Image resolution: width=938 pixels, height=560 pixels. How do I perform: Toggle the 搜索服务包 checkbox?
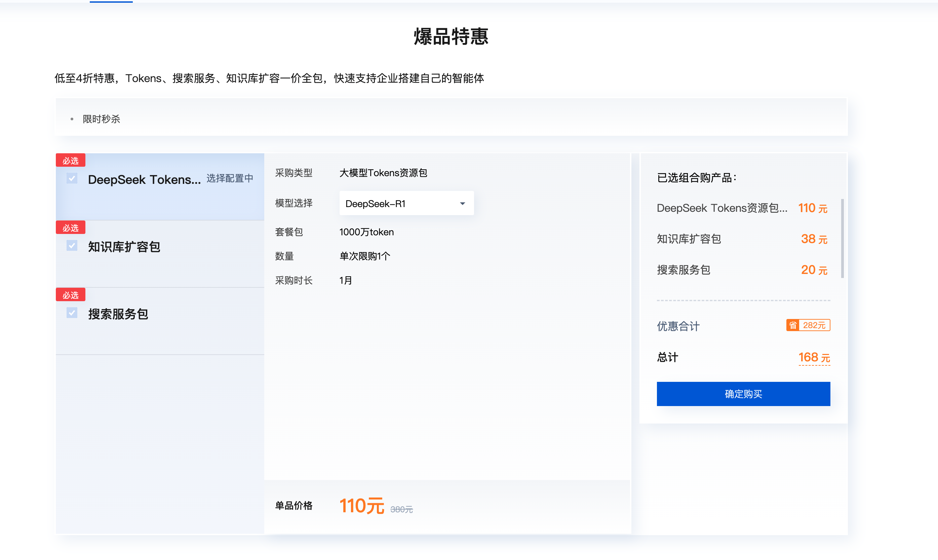(x=72, y=313)
